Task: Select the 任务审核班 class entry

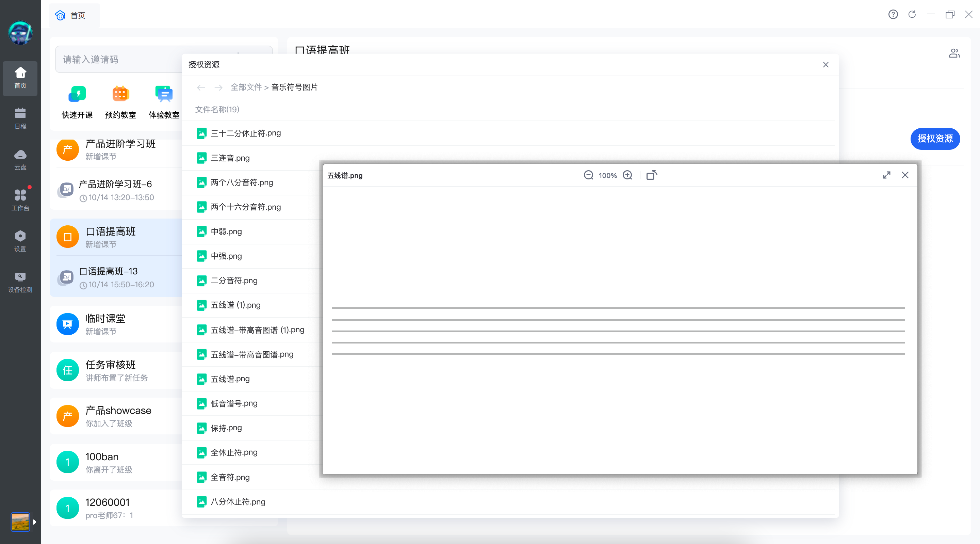Action: coord(116,370)
